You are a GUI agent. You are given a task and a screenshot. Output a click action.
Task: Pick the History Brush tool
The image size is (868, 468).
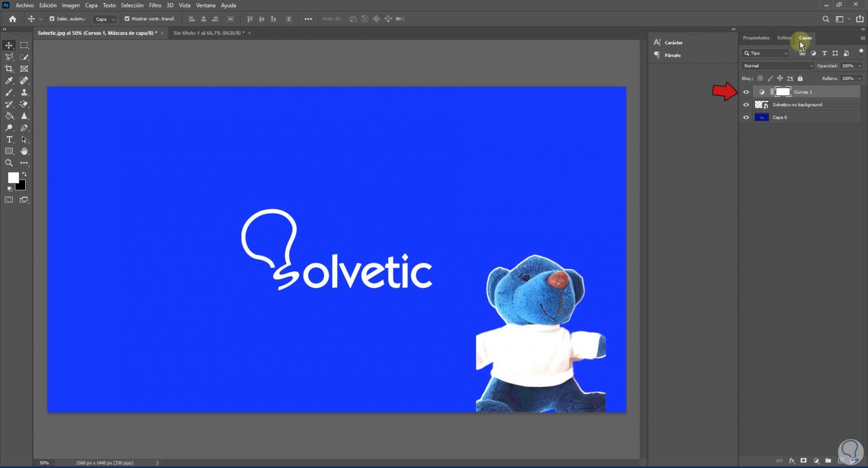click(9, 104)
